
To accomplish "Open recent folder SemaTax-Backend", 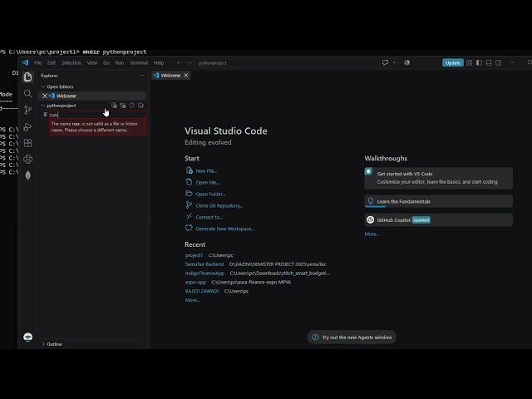I will (204, 264).
